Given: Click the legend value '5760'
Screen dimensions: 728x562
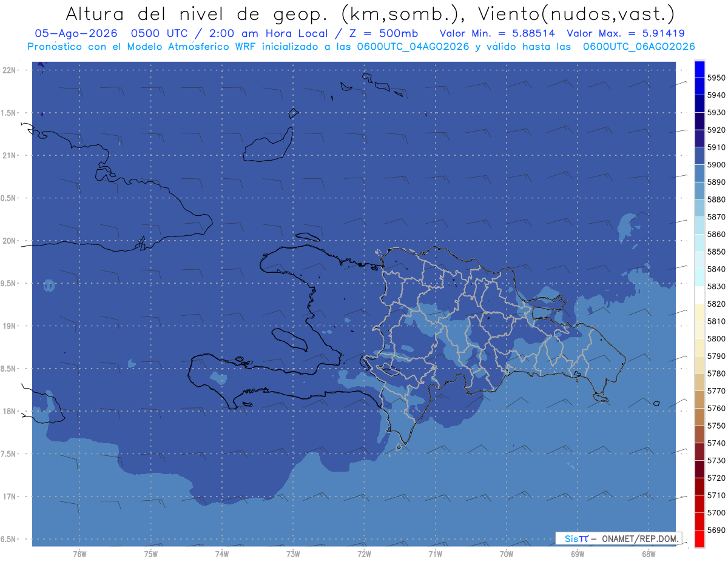Looking at the screenshot, I should 716,408.
